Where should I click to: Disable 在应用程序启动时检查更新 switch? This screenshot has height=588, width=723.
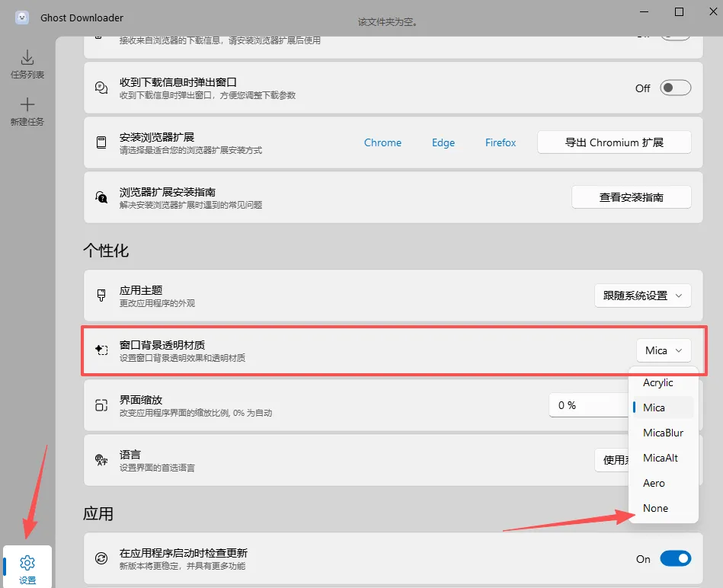675,558
